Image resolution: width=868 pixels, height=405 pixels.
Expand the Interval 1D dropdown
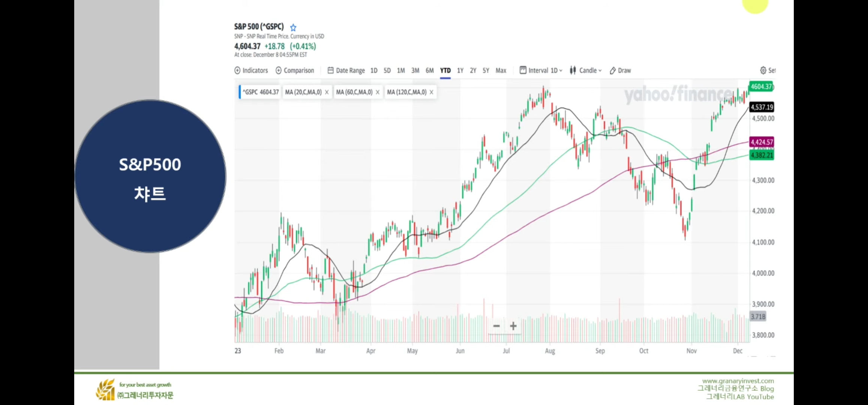tap(541, 70)
